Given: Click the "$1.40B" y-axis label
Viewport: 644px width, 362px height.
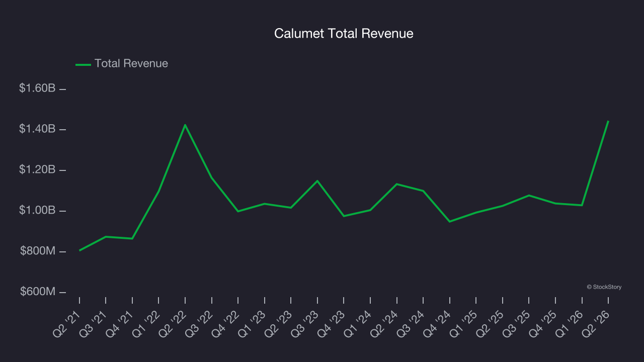Looking at the screenshot, I should (x=37, y=129).
